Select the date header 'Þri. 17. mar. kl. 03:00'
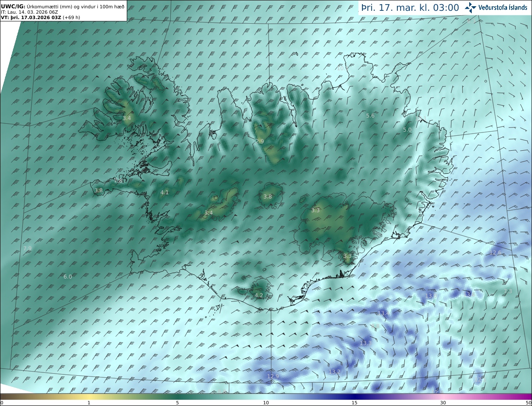The height and width of the screenshot is (406, 532). click(x=410, y=7)
